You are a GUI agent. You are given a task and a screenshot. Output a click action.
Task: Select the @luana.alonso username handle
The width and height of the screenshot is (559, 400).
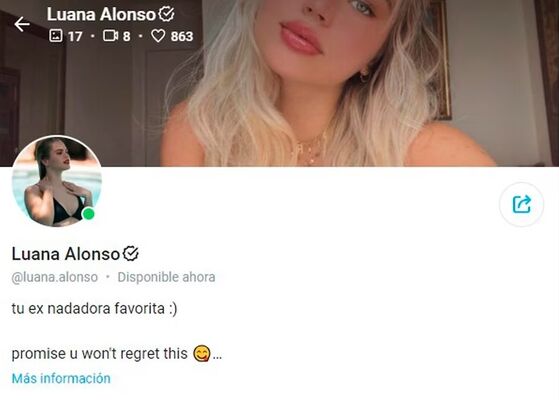click(55, 277)
